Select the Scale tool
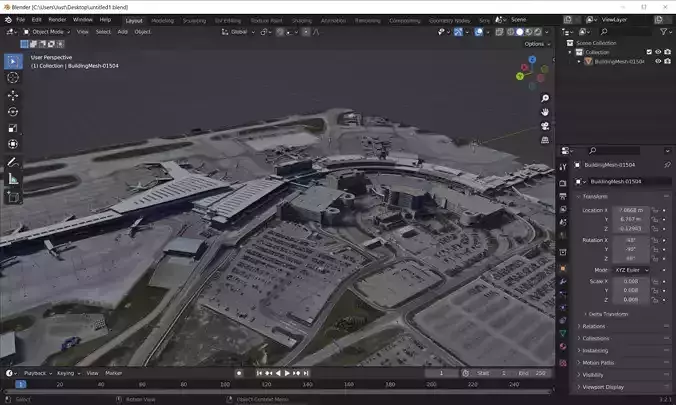 (13, 128)
